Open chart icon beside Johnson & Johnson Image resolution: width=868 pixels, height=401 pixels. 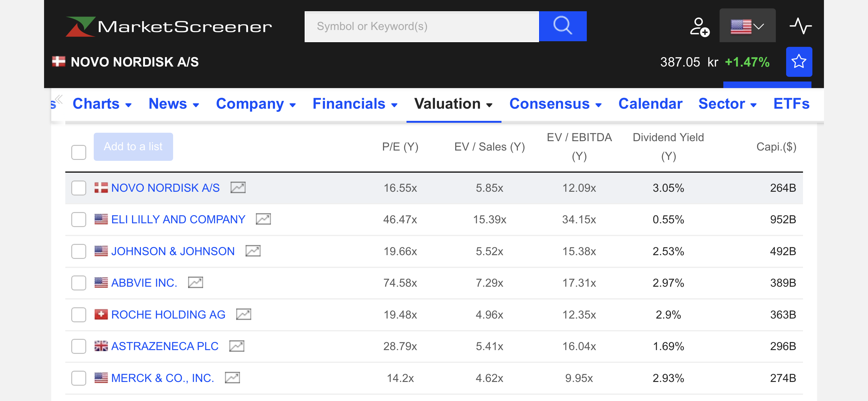253,251
